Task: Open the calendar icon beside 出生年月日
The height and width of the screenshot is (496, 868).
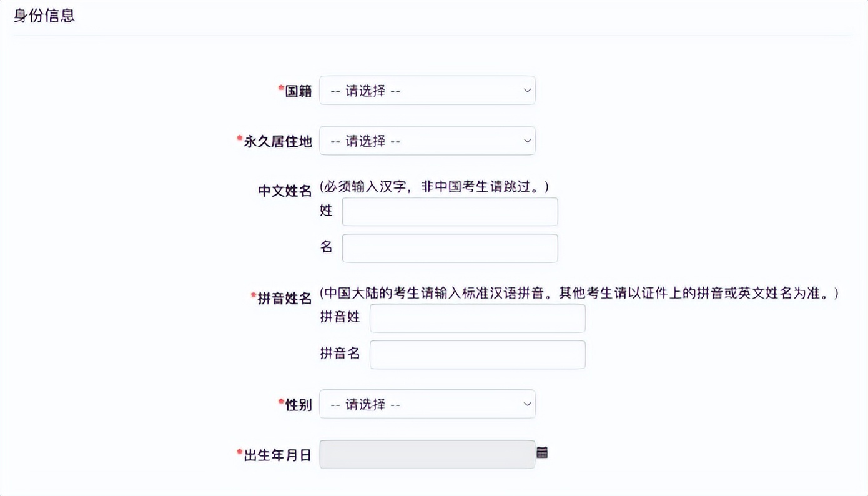Action: pos(541,452)
